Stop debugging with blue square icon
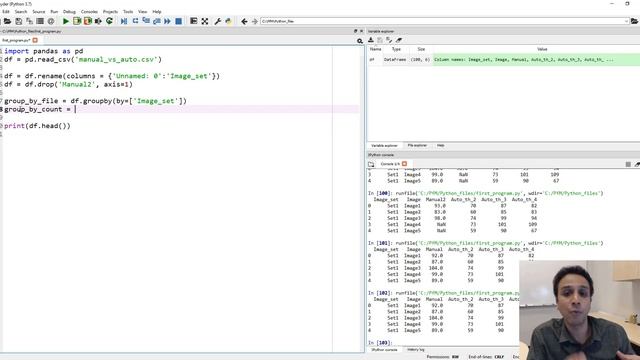The height and width of the screenshot is (360, 640). point(178,21)
